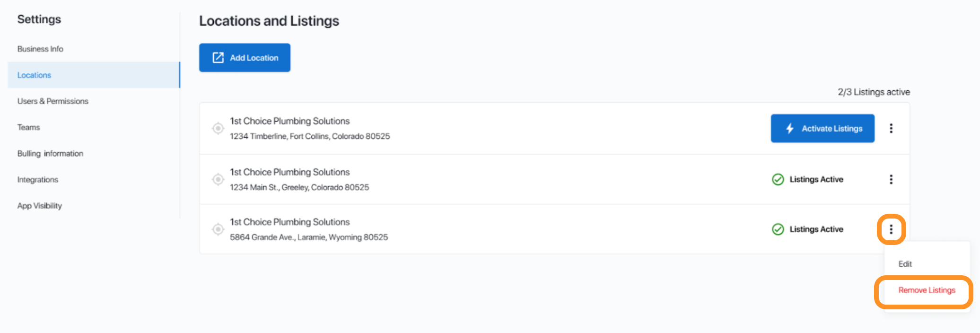Click 5864 Grande Ave., Laramie address

tap(309, 237)
